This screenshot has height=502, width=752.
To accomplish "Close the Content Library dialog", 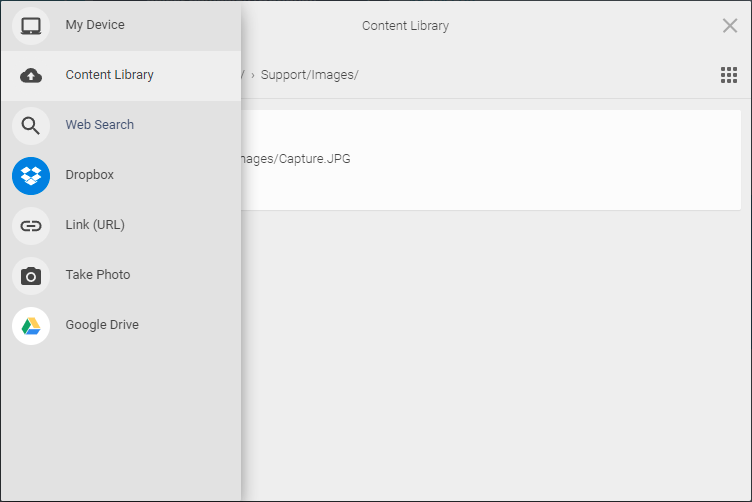I will (729, 25).
